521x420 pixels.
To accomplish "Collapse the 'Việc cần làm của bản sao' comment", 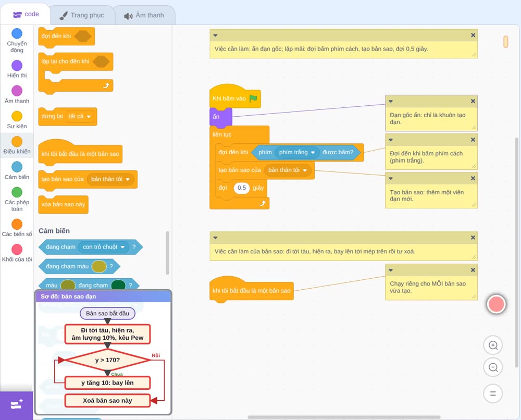I will [x=215, y=238].
